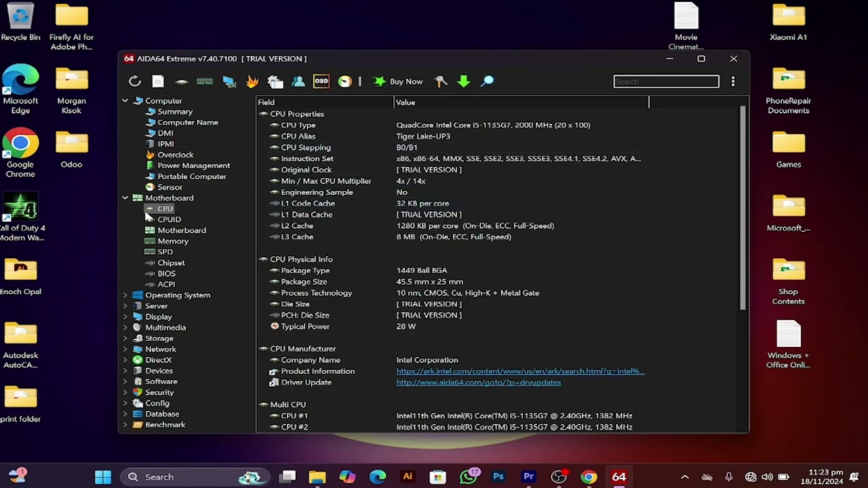The height and width of the screenshot is (488, 868).
Task: Expand the Multimedia tree node
Action: 125,328
